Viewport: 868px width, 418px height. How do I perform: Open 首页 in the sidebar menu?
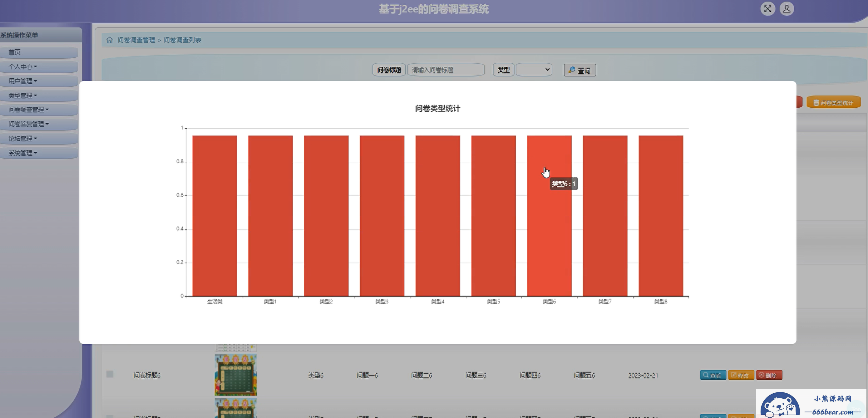pyautogui.click(x=39, y=52)
